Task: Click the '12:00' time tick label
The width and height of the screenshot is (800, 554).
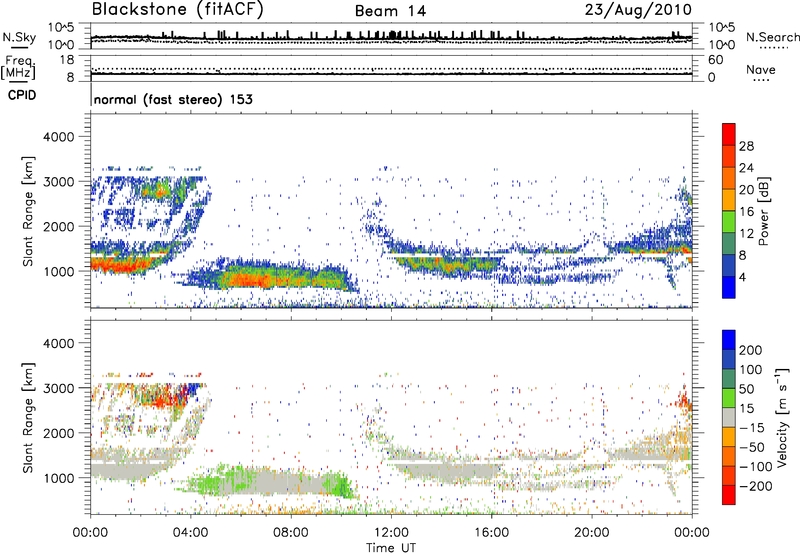Action: tap(391, 533)
